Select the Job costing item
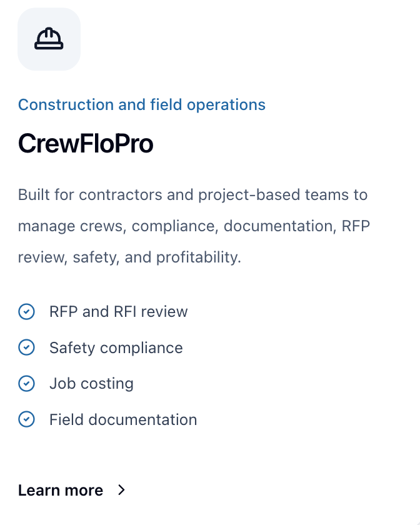Viewport: 420px width, 525px height. pyautogui.click(x=91, y=383)
